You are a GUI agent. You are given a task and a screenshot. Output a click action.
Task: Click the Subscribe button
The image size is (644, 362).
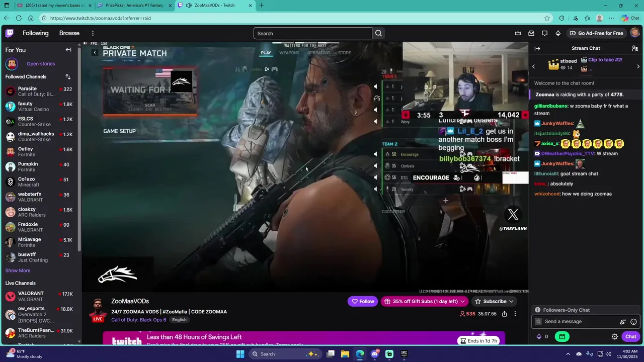pyautogui.click(x=491, y=302)
